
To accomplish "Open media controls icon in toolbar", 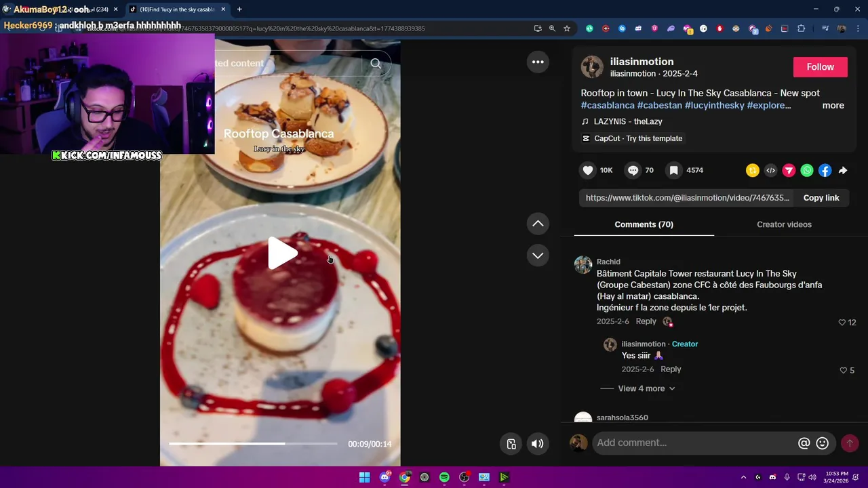I will [x=825, y=28].
